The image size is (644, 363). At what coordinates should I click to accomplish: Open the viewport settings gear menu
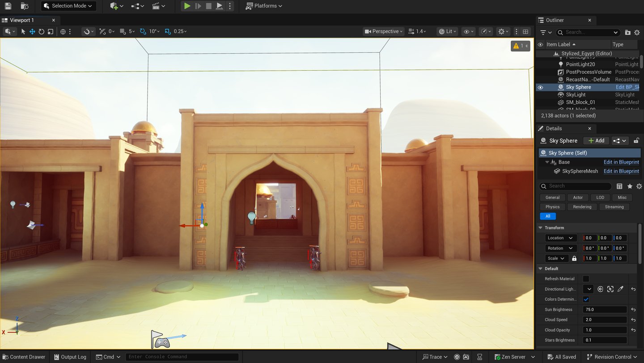[503, 31]
